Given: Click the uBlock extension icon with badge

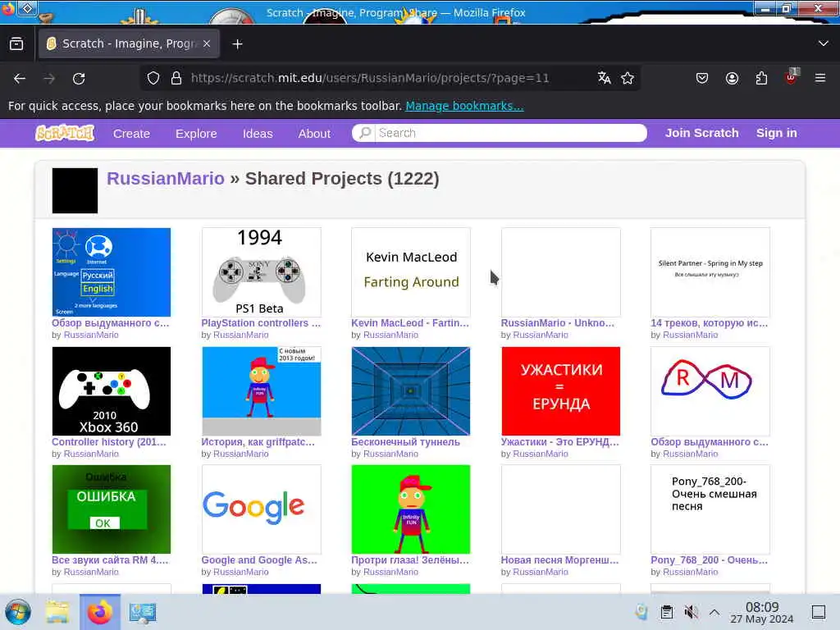Looking at the screenshot, I should pyautogui.click(x=792, y=77).
